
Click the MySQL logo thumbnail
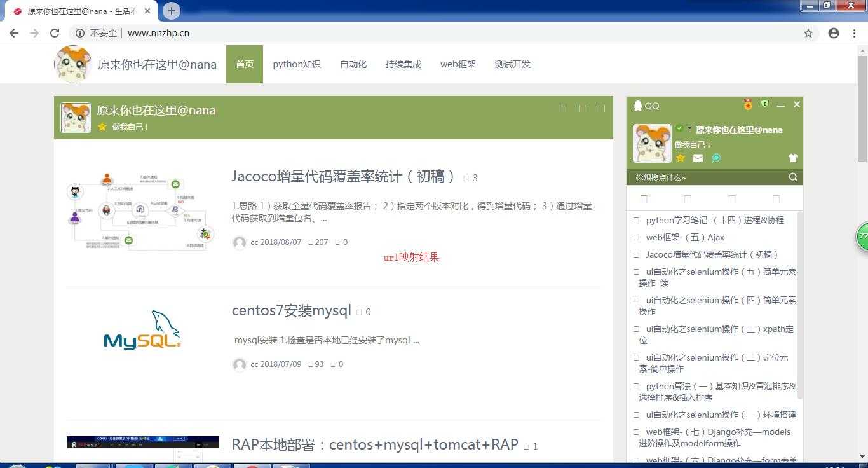click(x=142, y=329)
